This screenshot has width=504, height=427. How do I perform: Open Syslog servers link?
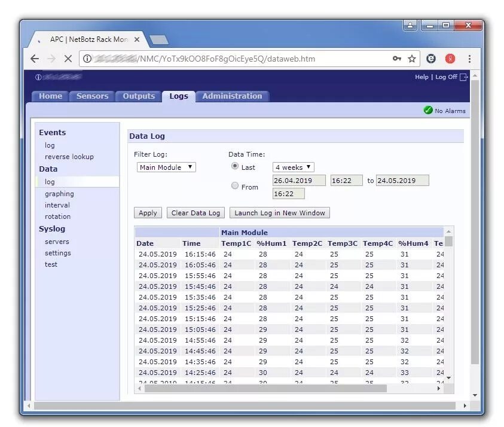(57, 242)
